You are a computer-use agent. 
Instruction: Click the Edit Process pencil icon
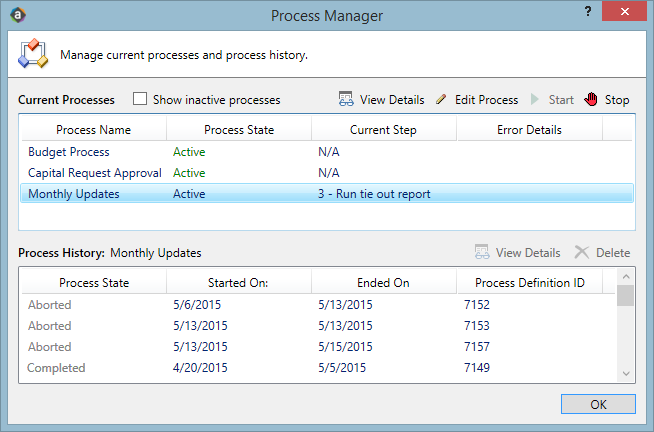pyautogui.click(x=441, y=99)
